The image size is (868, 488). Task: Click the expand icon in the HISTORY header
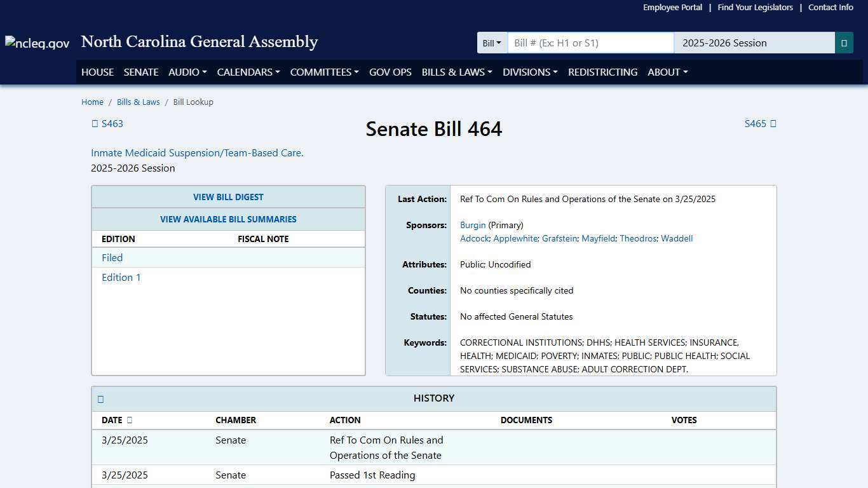click(100, 398)
